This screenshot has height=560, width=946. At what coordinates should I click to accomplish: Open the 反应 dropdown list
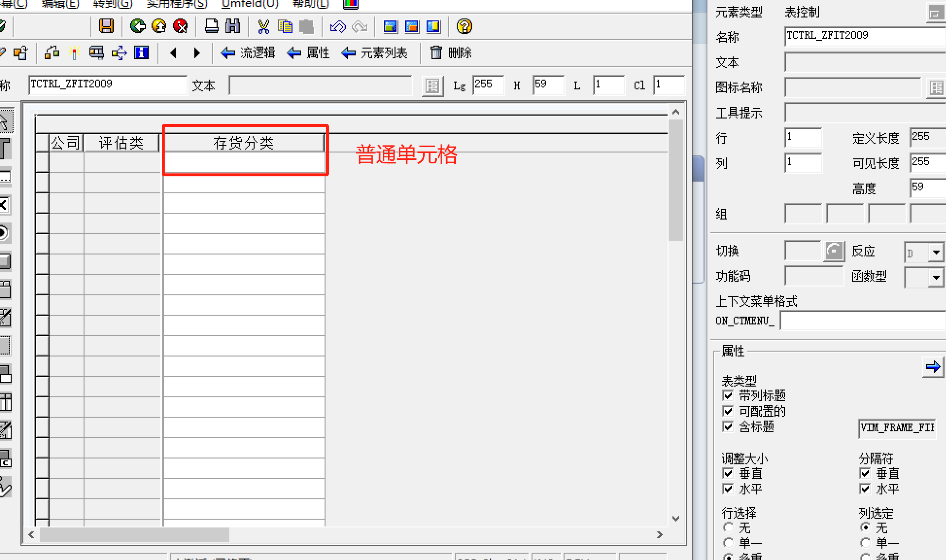click(x=936, y=253)
